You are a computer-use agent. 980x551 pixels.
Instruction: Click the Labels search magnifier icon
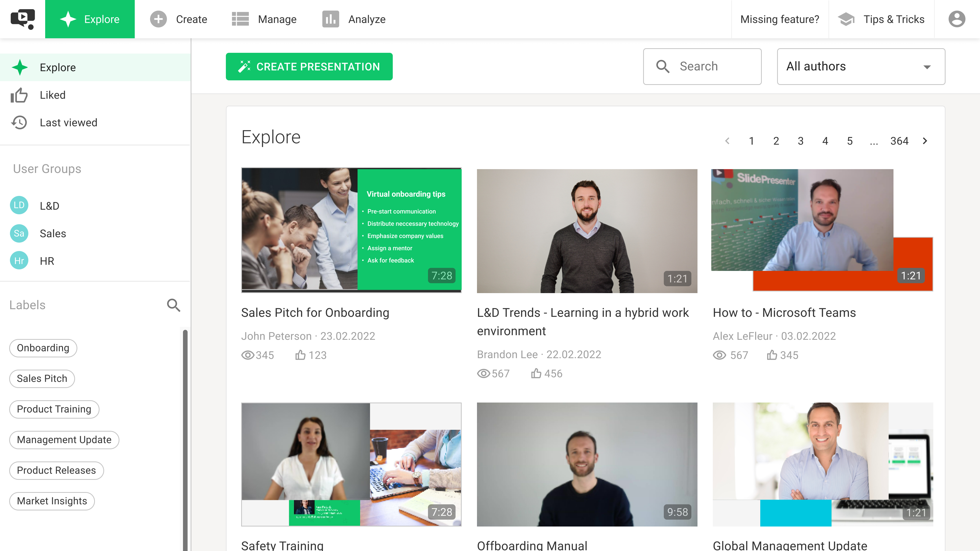[x=174, y=305]
